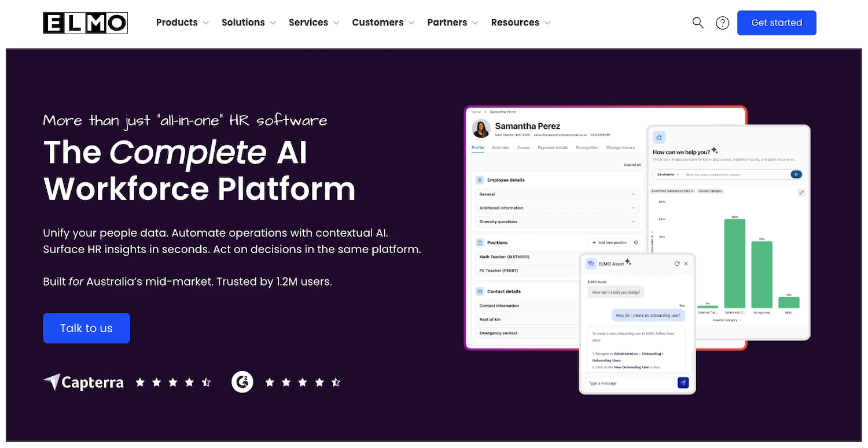Viewport: 868px width, 448px height.
Task: Click the Get started button
Action: click(x=777, y=23)
